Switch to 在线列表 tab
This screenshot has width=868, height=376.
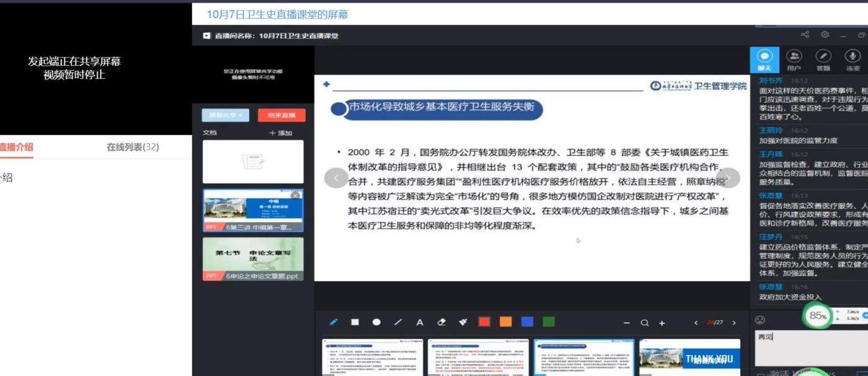click(133, 147)
